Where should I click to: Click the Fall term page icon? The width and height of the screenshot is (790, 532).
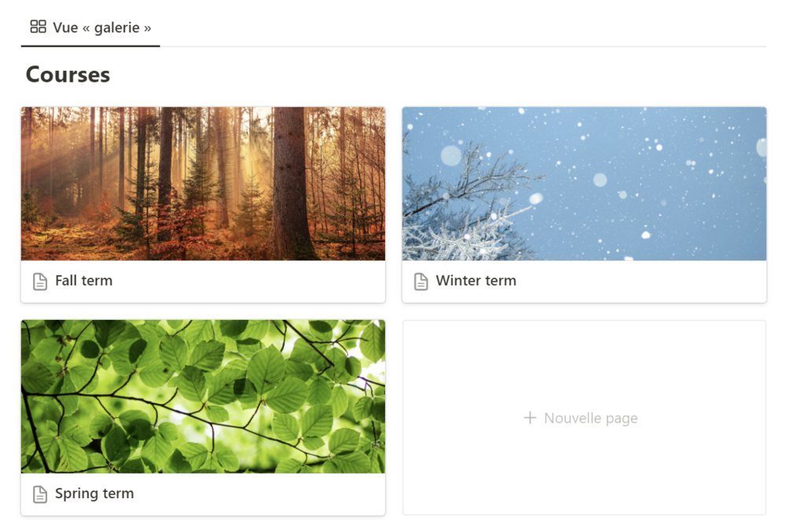tap(40, 281)
